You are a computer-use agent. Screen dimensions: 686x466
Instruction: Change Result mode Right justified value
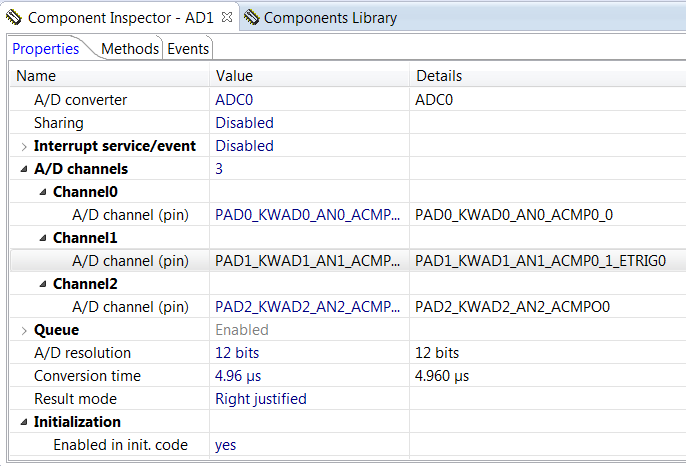(260, 399)
